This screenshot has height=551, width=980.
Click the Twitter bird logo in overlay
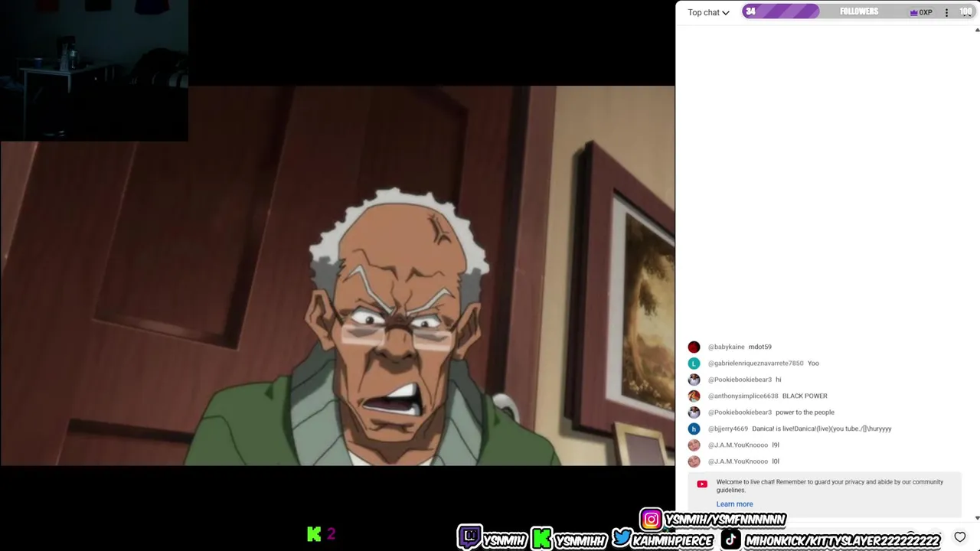(x=622, y=537)
